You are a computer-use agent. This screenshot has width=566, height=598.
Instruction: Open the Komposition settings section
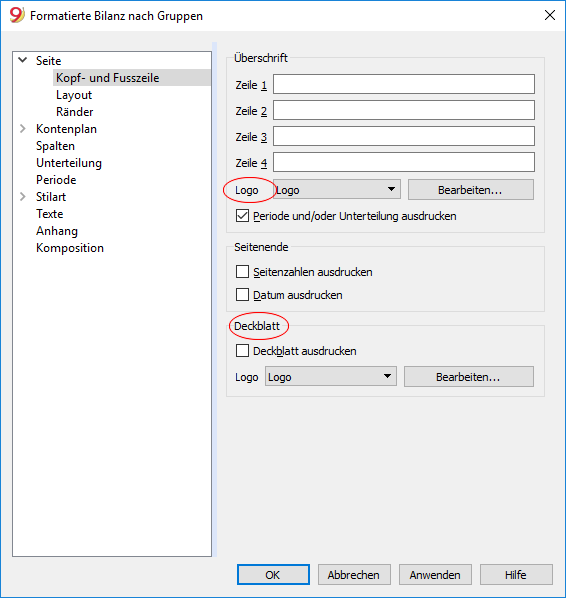click(x=70, y=248)
